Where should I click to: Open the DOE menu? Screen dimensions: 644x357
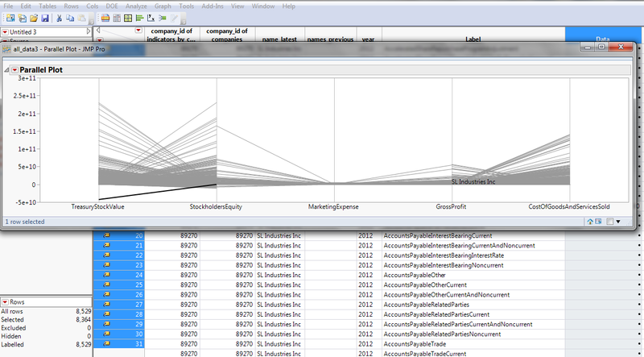pos(112,6)
